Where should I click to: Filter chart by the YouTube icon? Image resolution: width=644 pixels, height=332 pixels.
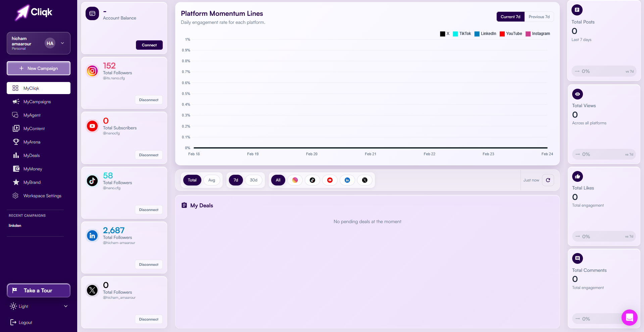(330, 180)
